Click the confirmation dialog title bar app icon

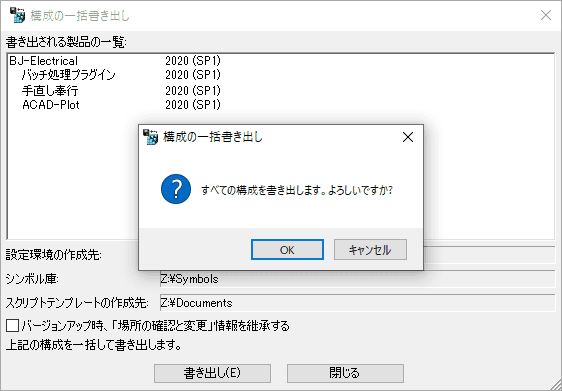coord(150,137)
